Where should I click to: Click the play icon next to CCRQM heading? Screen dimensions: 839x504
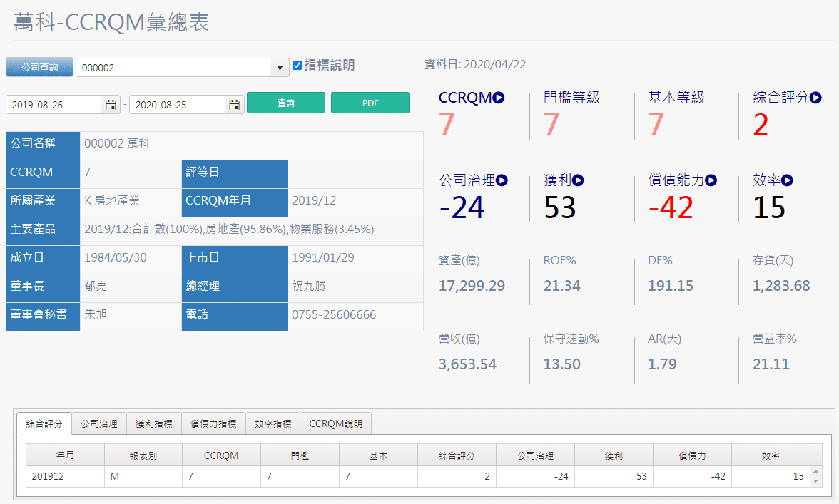pos(499,98)
